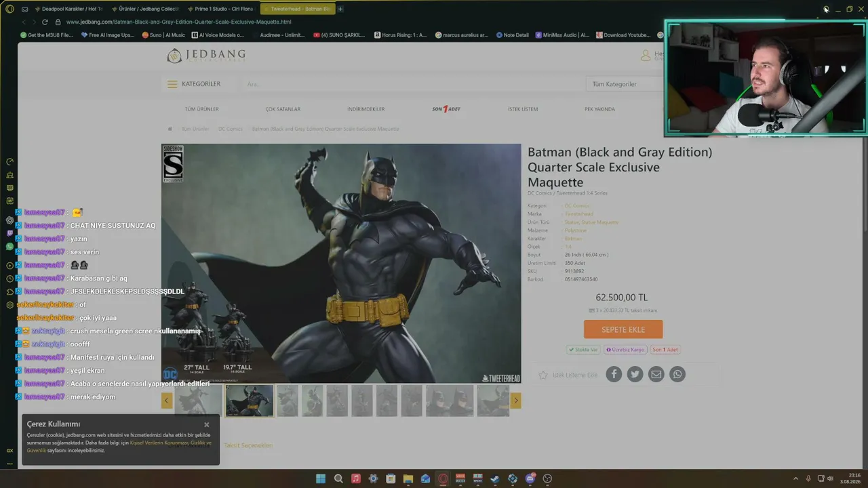Share the product on Twitter
Viewport: 868px width, 488px height.
(x=635, y=374)
